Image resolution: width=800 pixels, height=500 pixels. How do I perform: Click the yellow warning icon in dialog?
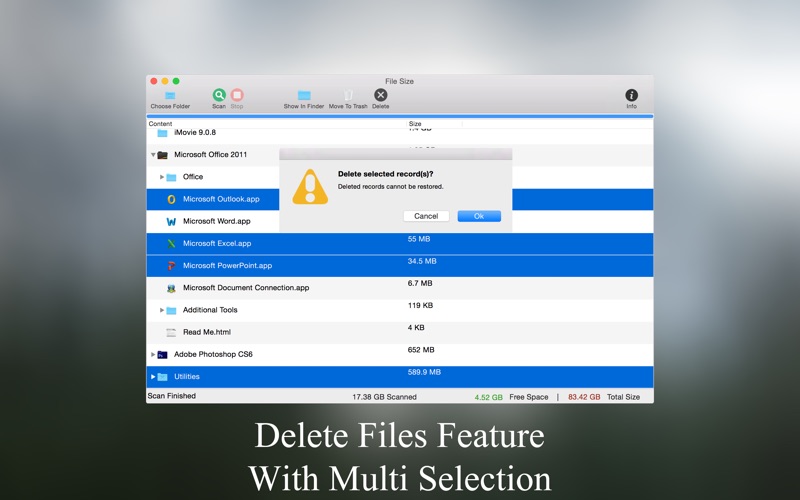tap(310, 187)
